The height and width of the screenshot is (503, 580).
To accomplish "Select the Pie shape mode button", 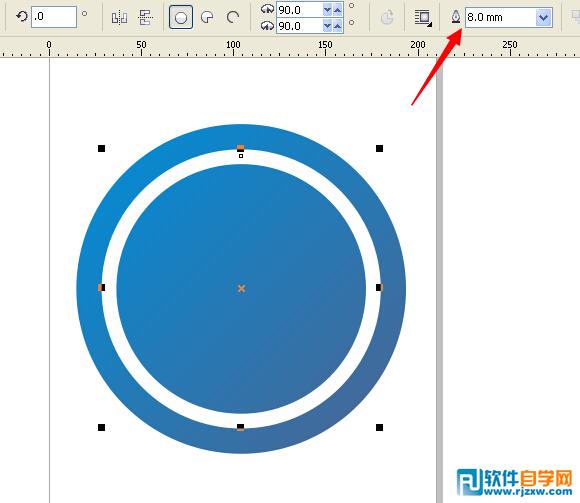I will pyautogui.click(x=207, y=17).
